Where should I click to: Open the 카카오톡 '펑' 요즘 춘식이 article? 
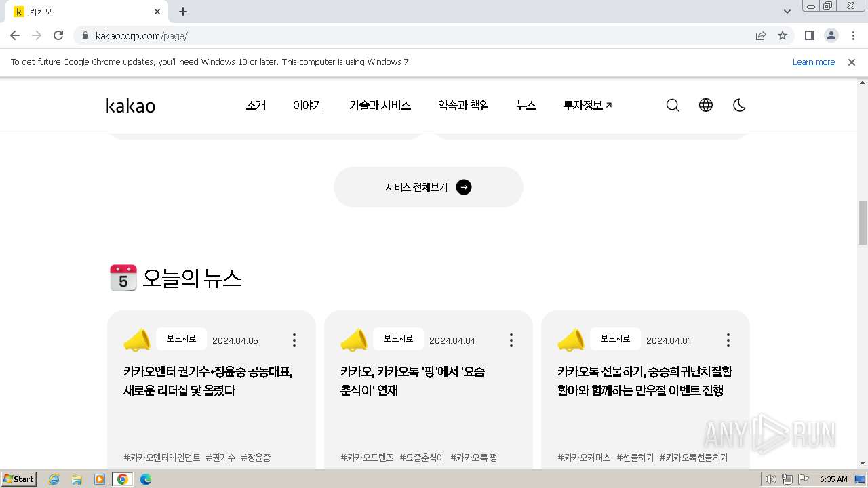pyautogui.click(x=413, y=381)
